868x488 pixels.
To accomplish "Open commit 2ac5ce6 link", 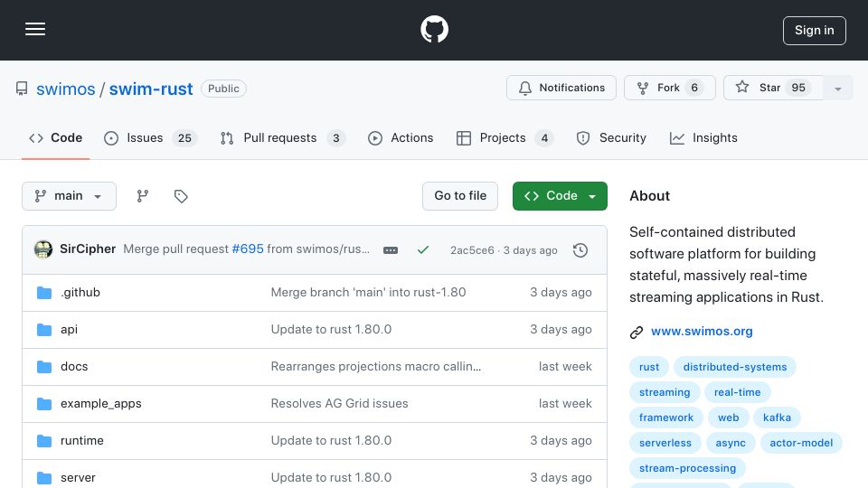I will click(472, 250).
